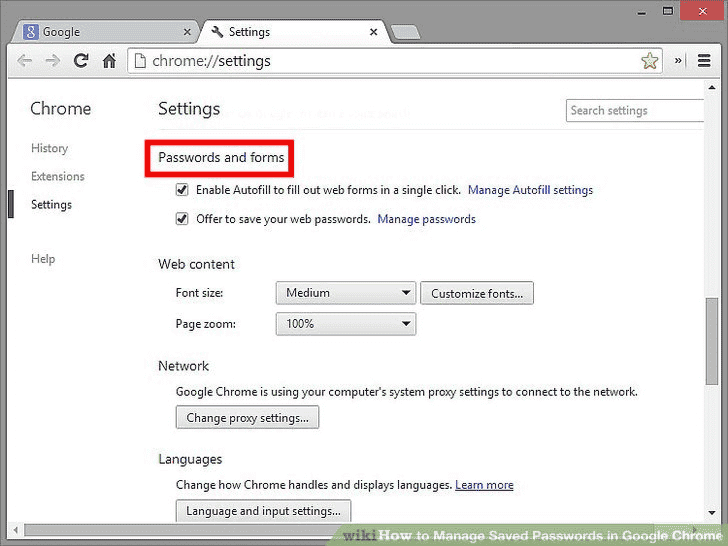Click Language and input settings button
The image size is (728, 546).
tap(263, 511)
